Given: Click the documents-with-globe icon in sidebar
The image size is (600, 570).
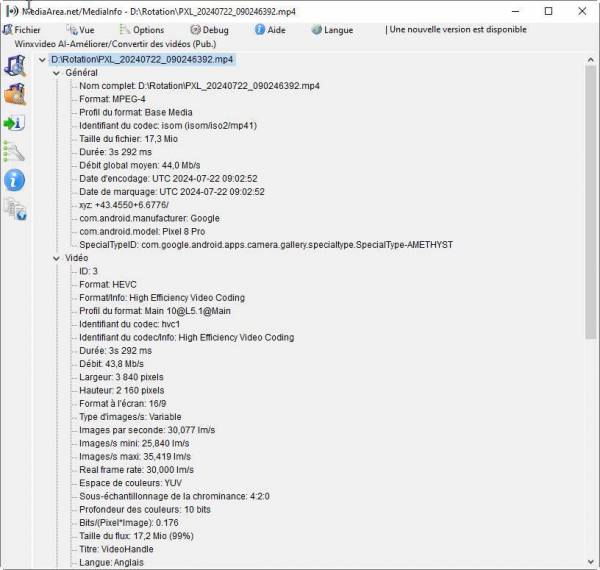Looking at the screenshot, I should pos(15,208).
